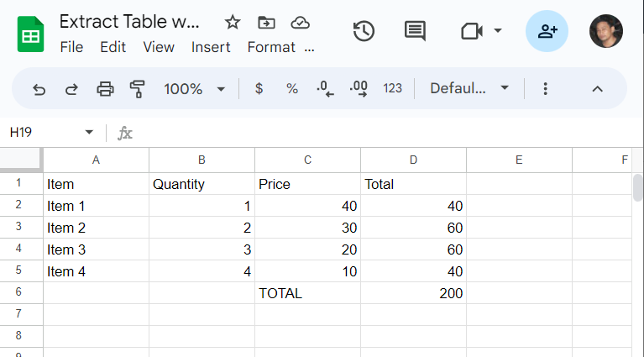Move document using folder icon
This screenshot has width=644, height=357.
tap(266, 22)
